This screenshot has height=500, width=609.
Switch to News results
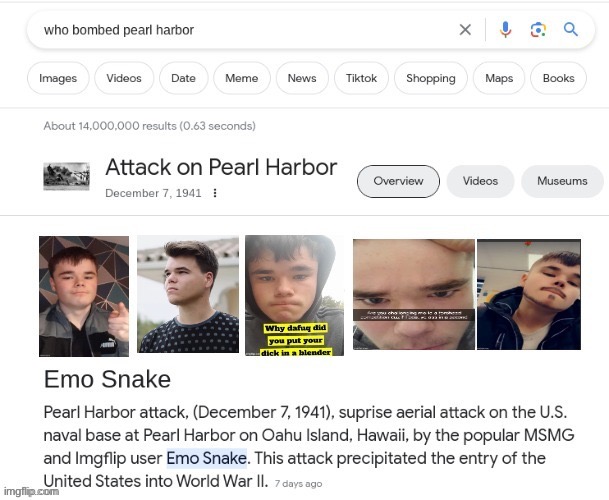click(x=302, y=78)
